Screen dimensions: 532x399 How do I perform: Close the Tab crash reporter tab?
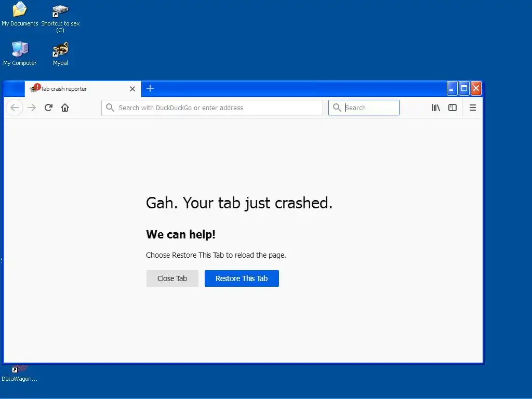(x=132, y=89)
